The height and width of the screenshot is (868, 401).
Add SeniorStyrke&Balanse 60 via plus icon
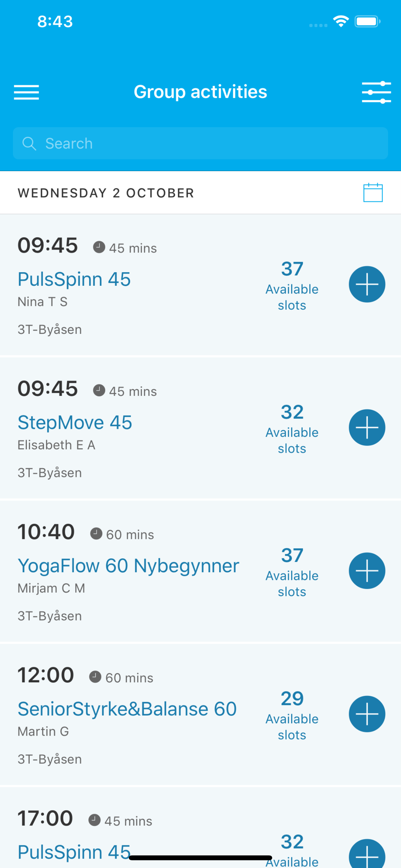click(367, 714)
